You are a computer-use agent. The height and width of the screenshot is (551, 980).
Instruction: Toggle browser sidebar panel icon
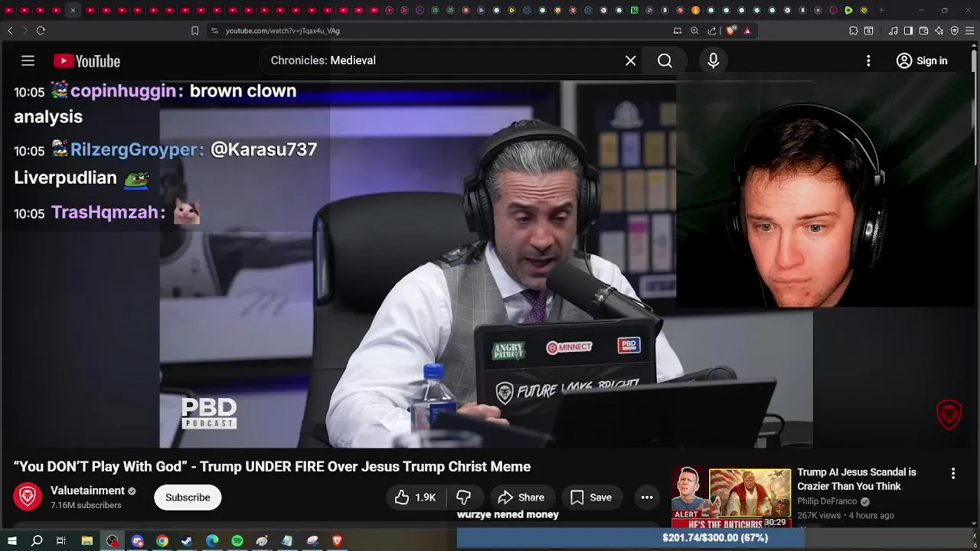[x=908, y=31]
